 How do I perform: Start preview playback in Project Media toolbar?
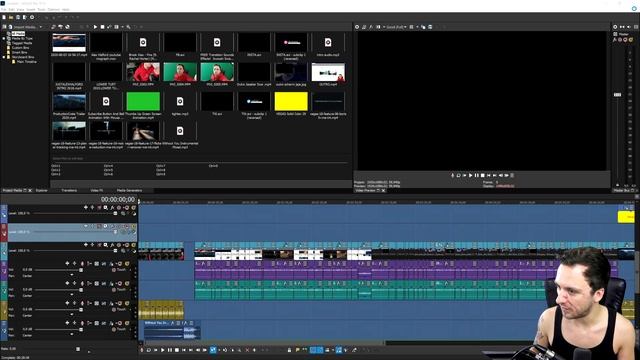tap(96, 27)
